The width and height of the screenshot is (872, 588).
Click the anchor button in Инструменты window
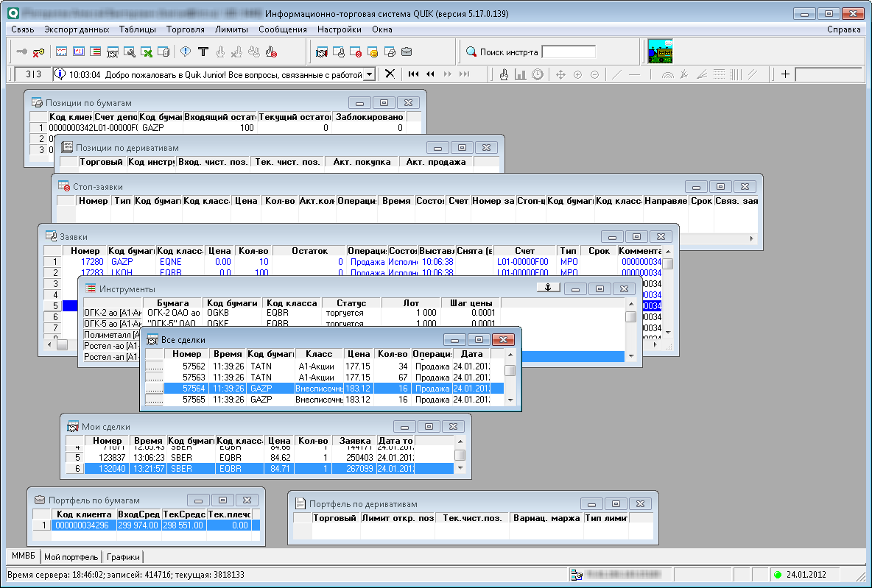548,287
